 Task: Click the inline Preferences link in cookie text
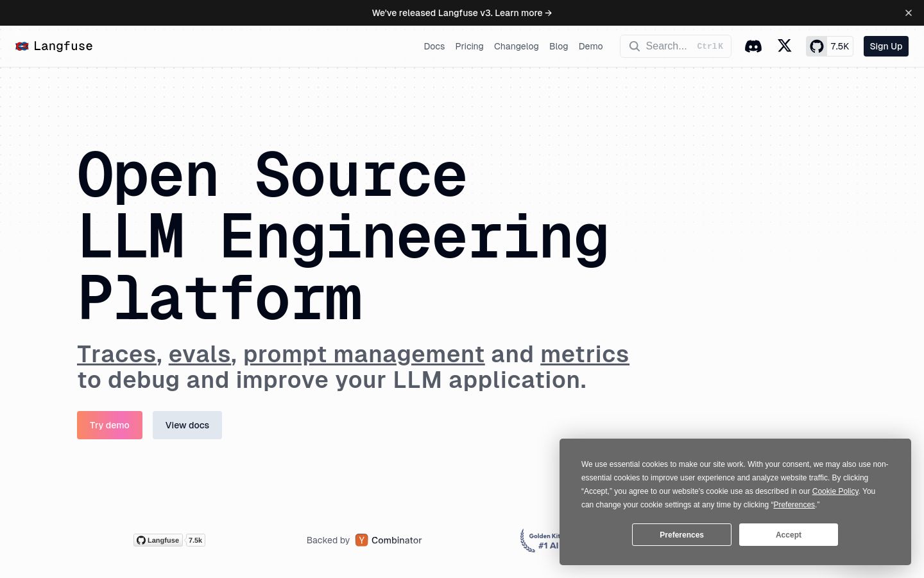click(x=794, y=505)
